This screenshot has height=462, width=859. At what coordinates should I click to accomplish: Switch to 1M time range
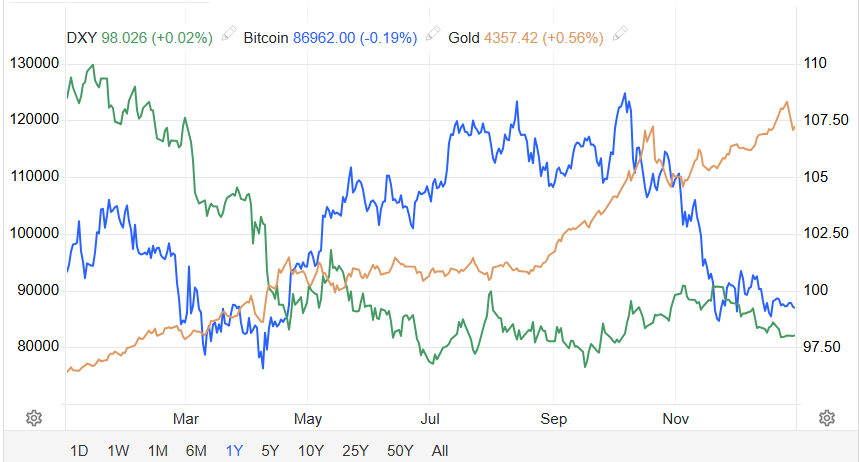[157, 450]
